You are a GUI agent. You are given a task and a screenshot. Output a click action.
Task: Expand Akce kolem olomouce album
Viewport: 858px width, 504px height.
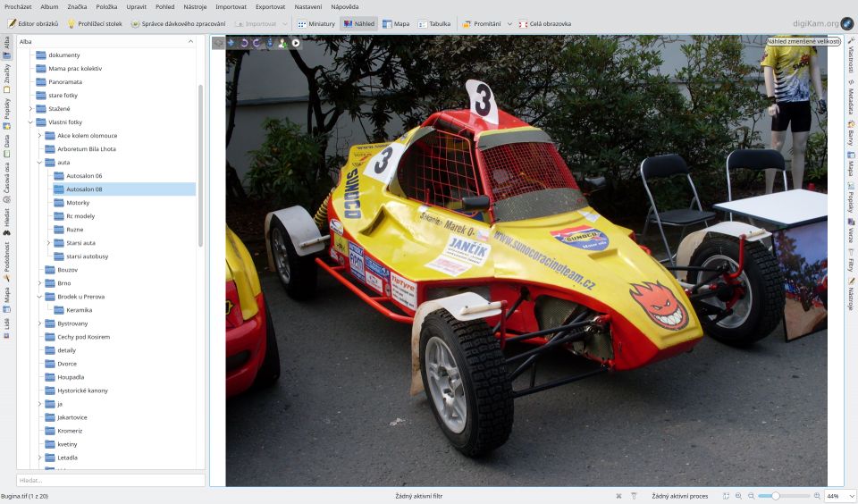(39, 136)
